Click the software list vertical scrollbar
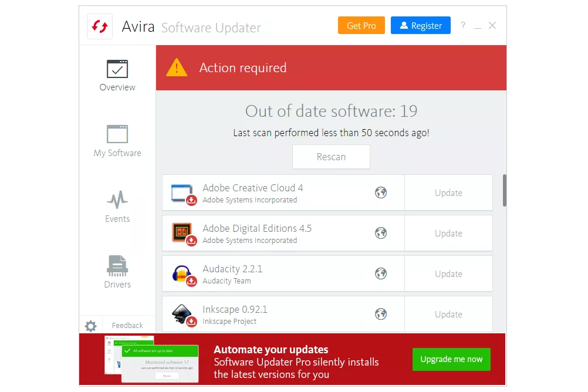 click(x=504, y=190)
